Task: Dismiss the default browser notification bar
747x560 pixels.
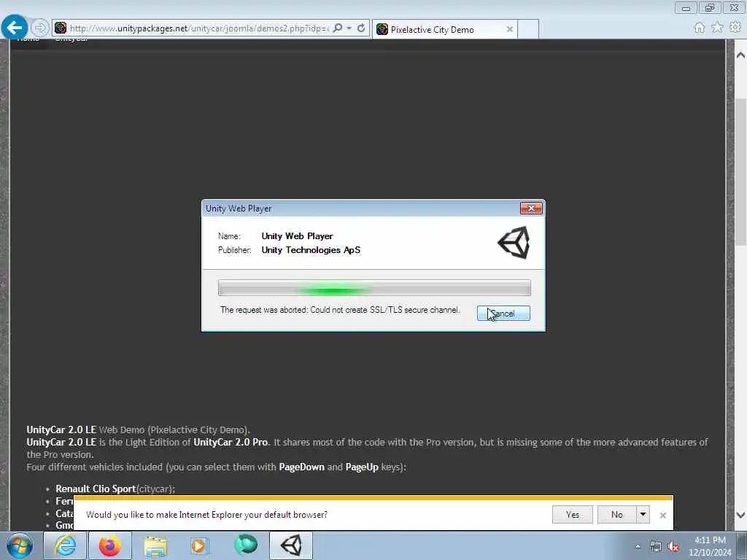Action: (662, 516)
